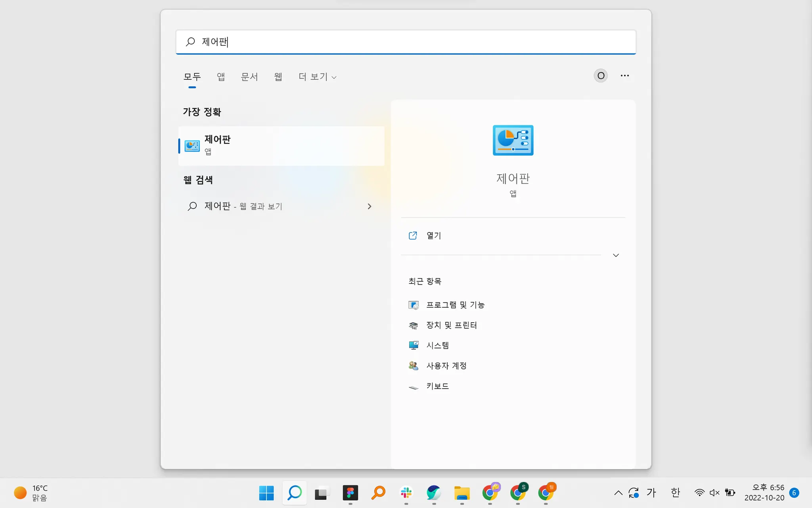812x508 pixels.
Task: Open 사용자 계정 recent item
Action: tap(446, 366)
